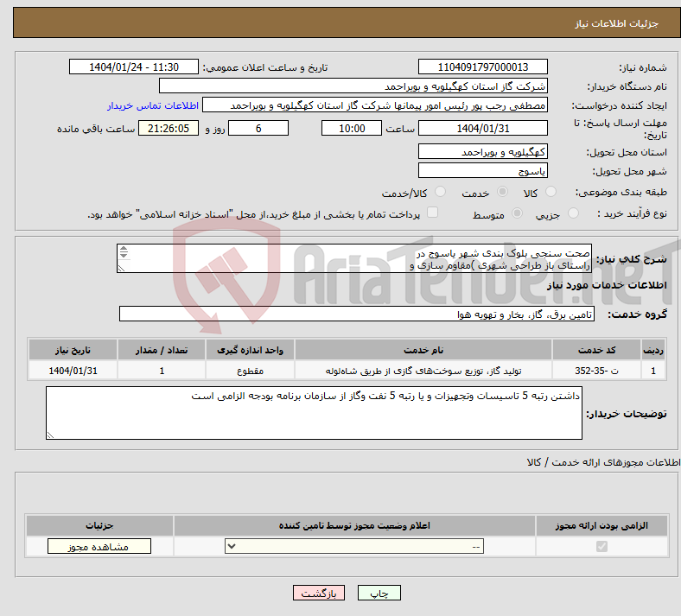Click the need number field 1104091797000013
Screen dimensions: 681x616
[482, 67]
